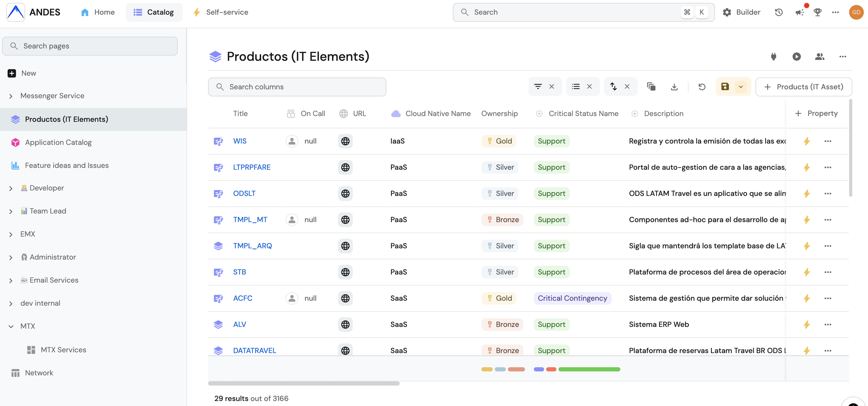Viewport: 868px width, 406px height.
Task: Click on-call person icon in TMPL_MT row
Action: click(x=292, y=220)
